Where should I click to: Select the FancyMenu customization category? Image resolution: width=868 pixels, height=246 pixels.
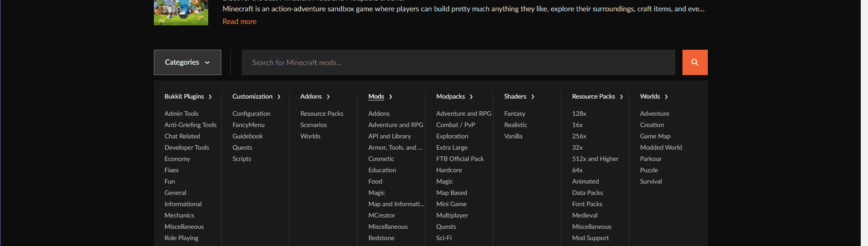248,125
